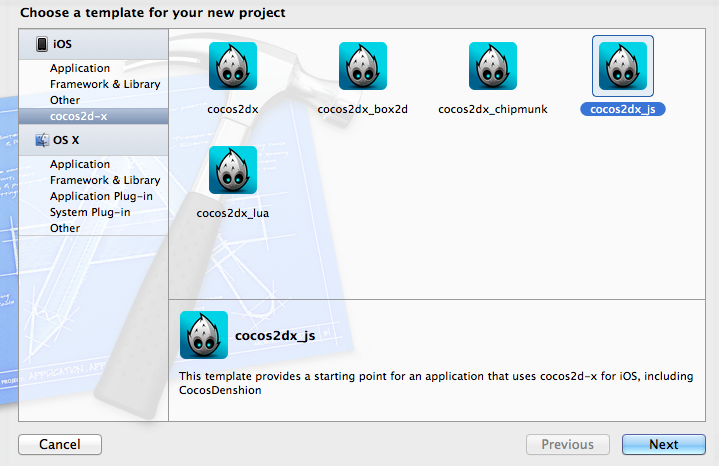Click the Cancel button

[x=60, y=444]
